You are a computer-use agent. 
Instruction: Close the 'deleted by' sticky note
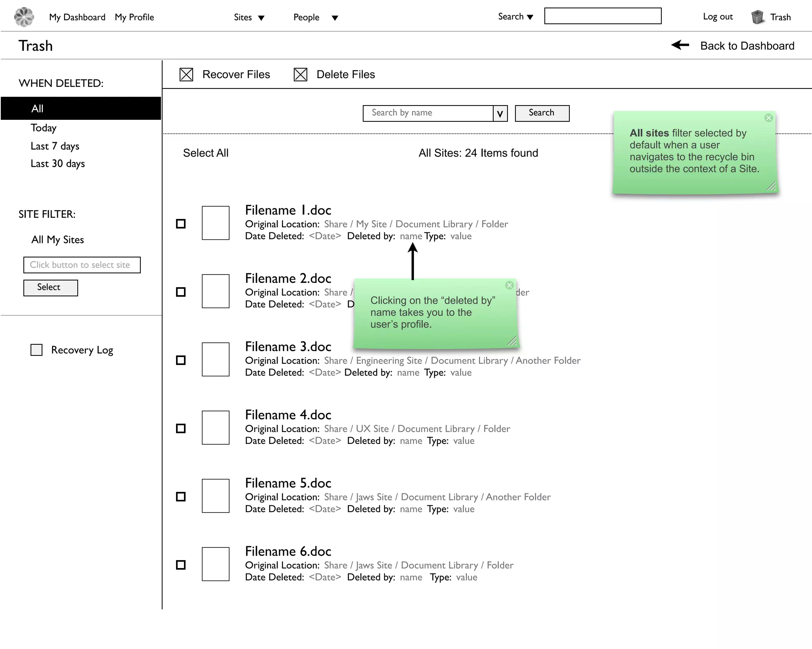pyautogui.click(x=509, y=285)
